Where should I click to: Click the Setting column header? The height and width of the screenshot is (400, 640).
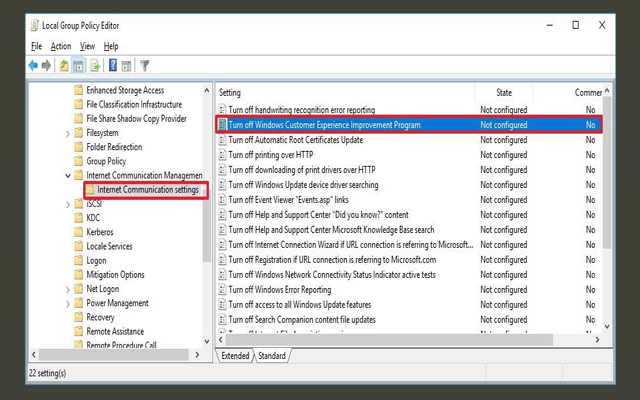click(340, 93)
